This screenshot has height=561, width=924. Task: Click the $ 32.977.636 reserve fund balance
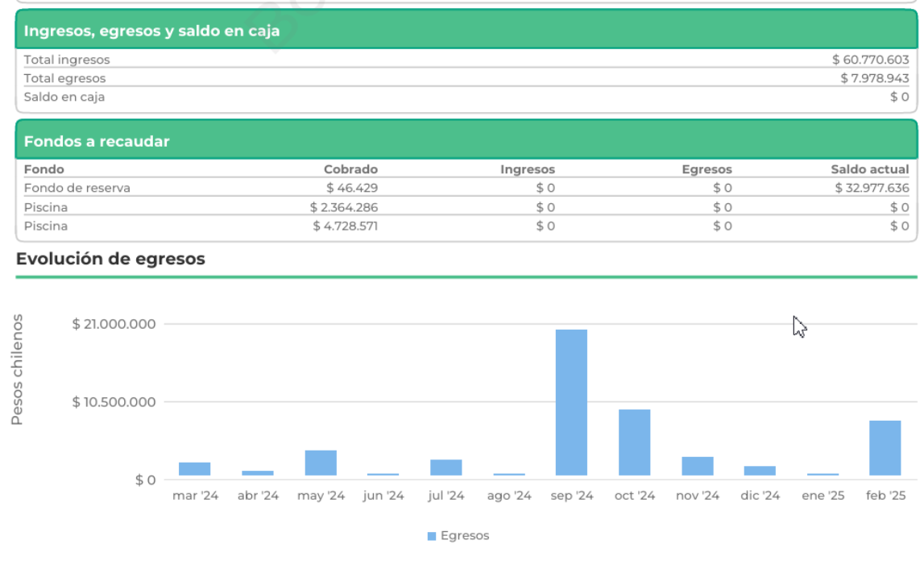click(872, 188)
